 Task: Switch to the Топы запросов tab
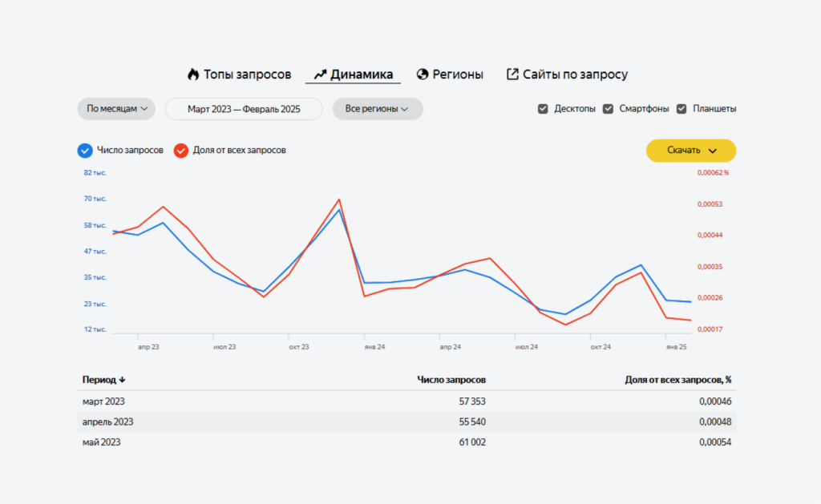pos(247,75)
